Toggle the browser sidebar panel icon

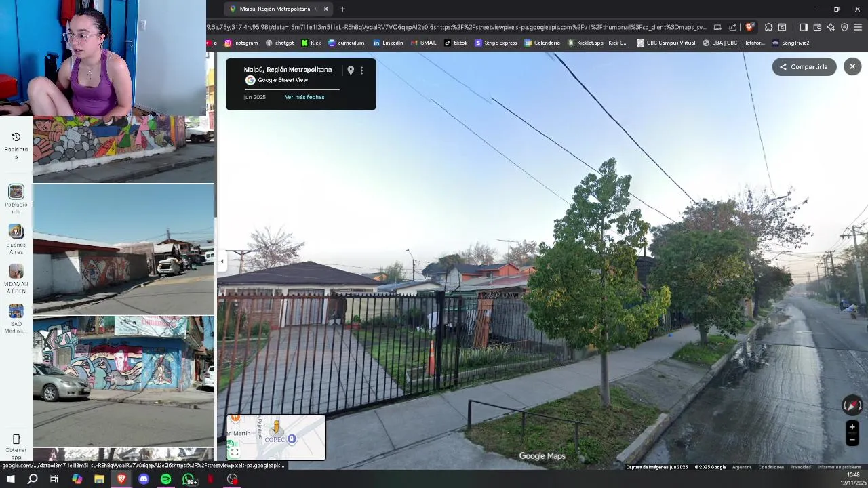coord(804,27)
